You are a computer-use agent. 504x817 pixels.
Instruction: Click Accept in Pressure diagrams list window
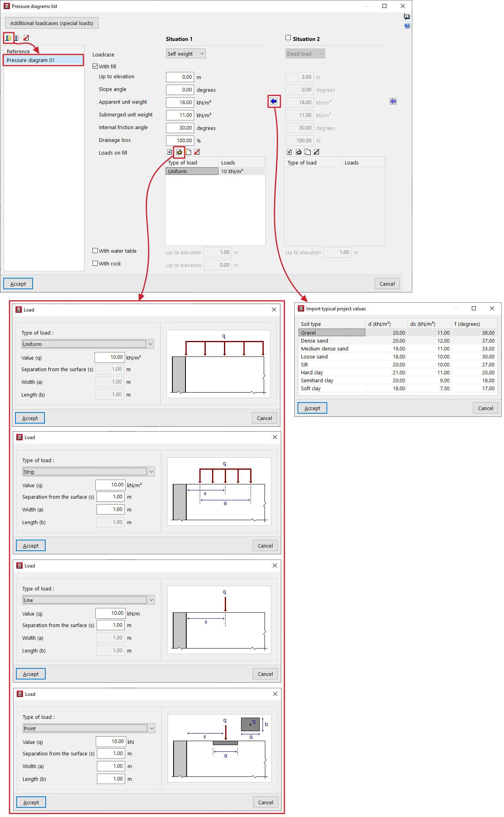[18, 284]
